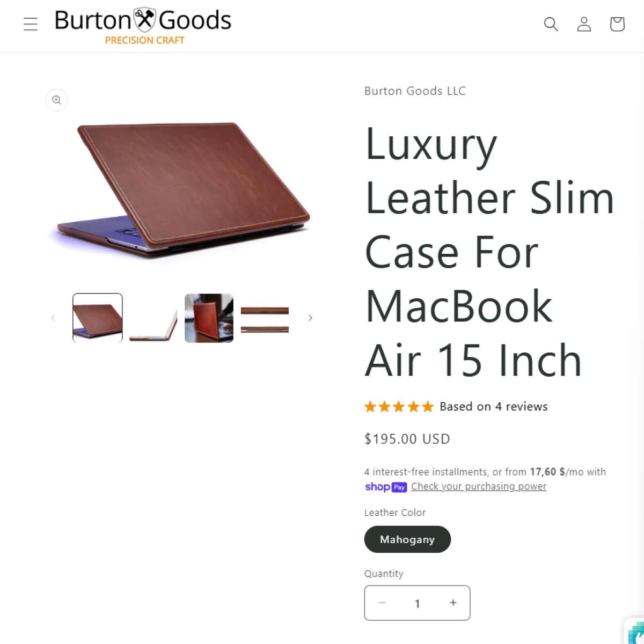Open the Check your purchasing power link

pos(479,486)
